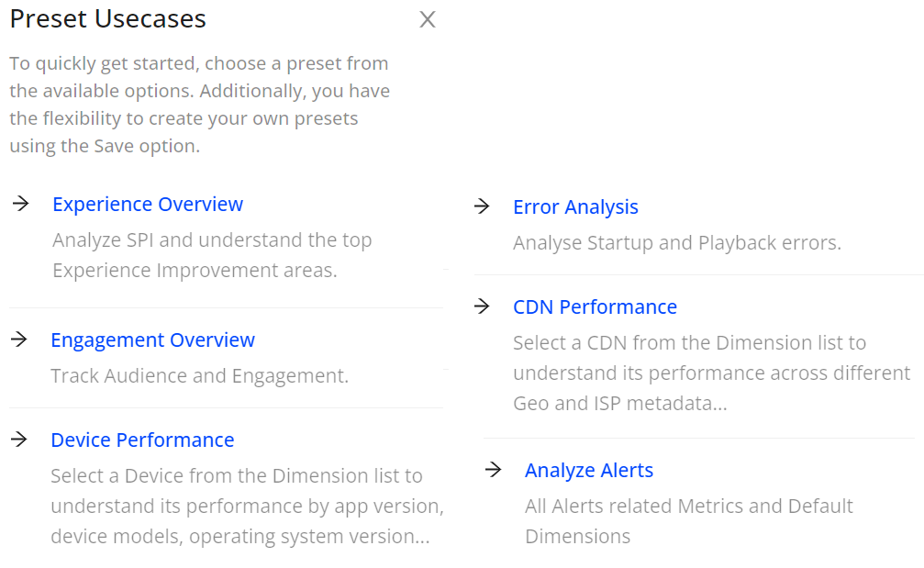
Task: Select the CDN Performance preset link
Action: click(595, 306)
